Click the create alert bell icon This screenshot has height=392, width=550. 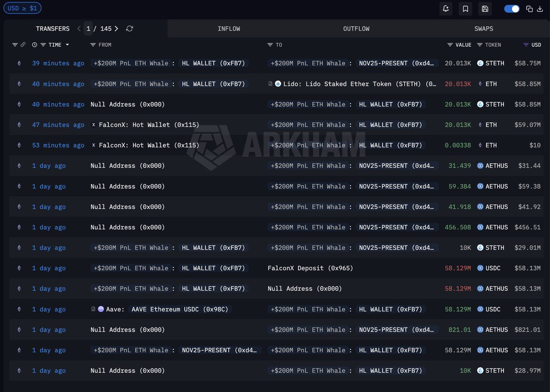tap(445, 9)
